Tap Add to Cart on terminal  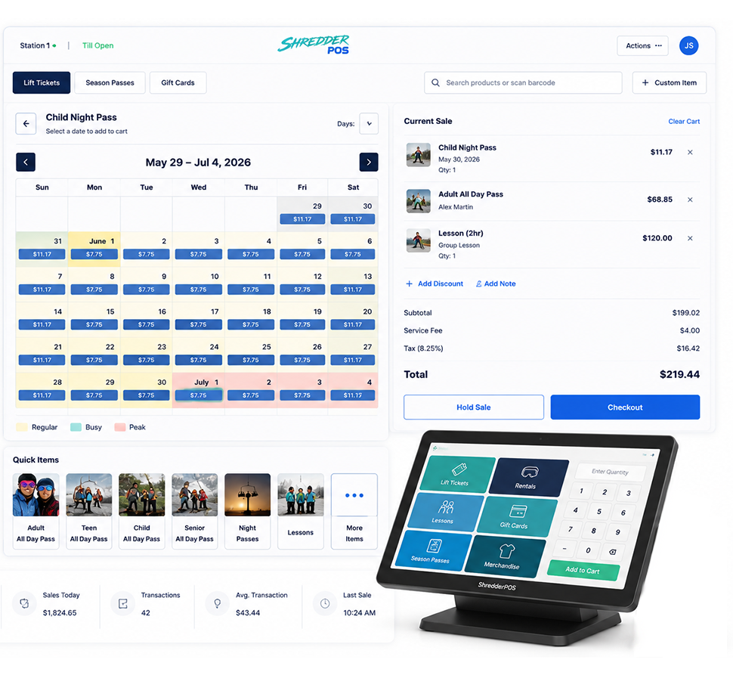(583, 570)
